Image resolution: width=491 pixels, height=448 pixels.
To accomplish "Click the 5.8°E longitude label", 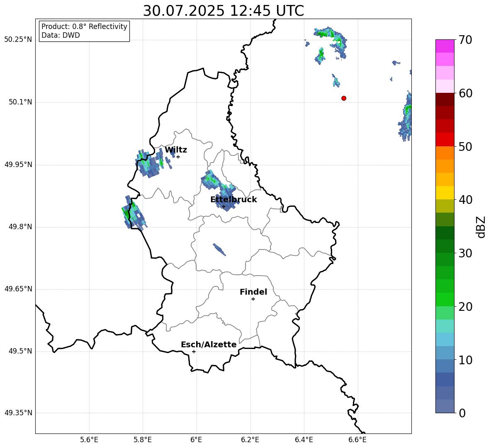I will (x=143, y=440).
